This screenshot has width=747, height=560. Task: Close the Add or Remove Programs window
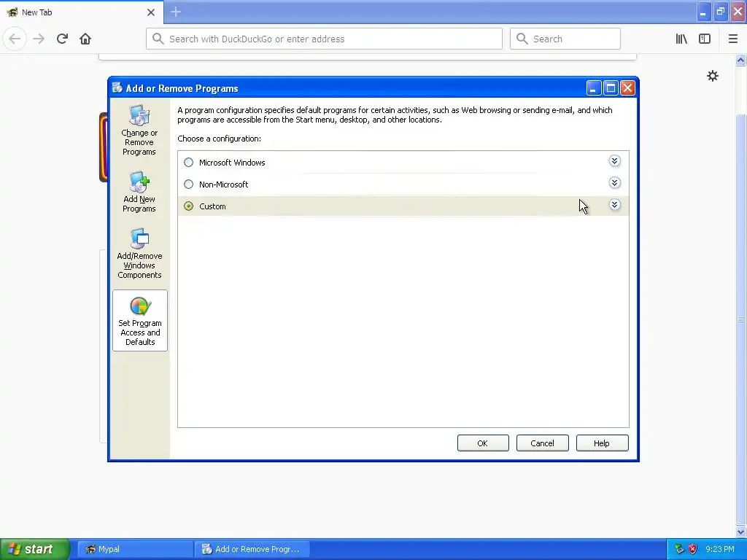pos(627,88)
